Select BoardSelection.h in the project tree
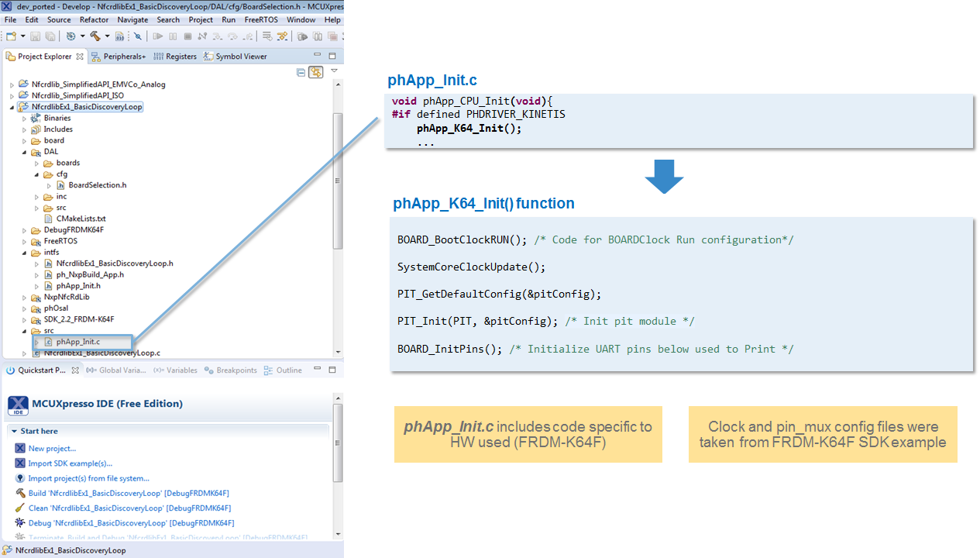The image size is (980, 558). pos(97,185)
